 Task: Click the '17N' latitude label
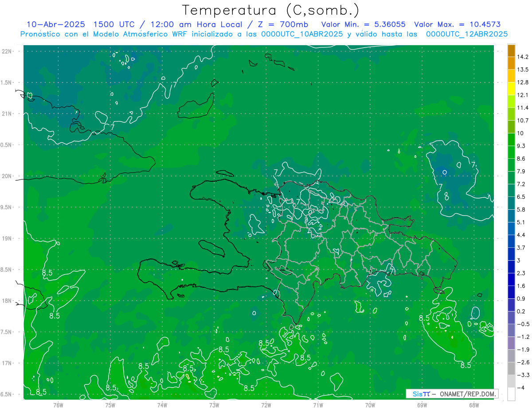tap(8, 363)
